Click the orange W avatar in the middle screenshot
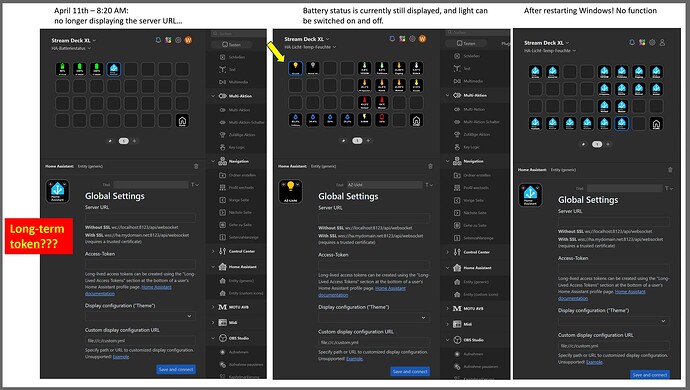Image resolution: width=690 pixels, height=390 pixels. [x=422, y=39]
